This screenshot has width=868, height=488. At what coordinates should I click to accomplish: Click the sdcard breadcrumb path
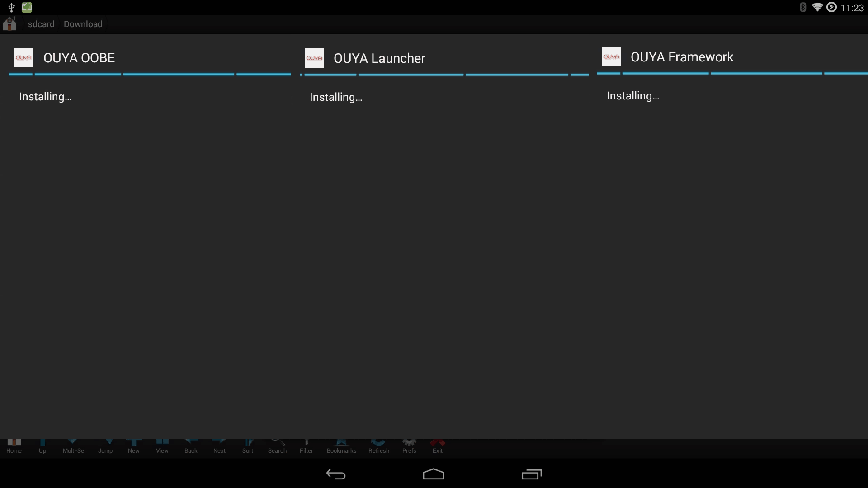coord(41,24)
